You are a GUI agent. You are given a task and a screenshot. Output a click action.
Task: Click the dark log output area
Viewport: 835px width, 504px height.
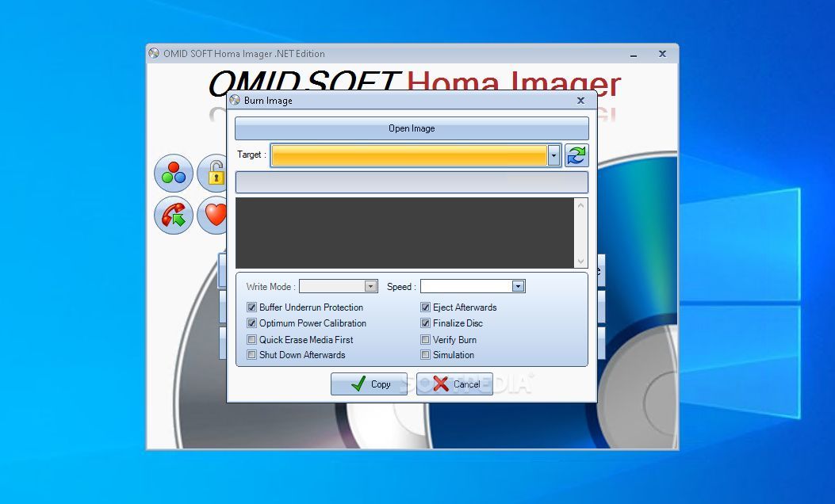pyautogui.click(x=404, y=233)
